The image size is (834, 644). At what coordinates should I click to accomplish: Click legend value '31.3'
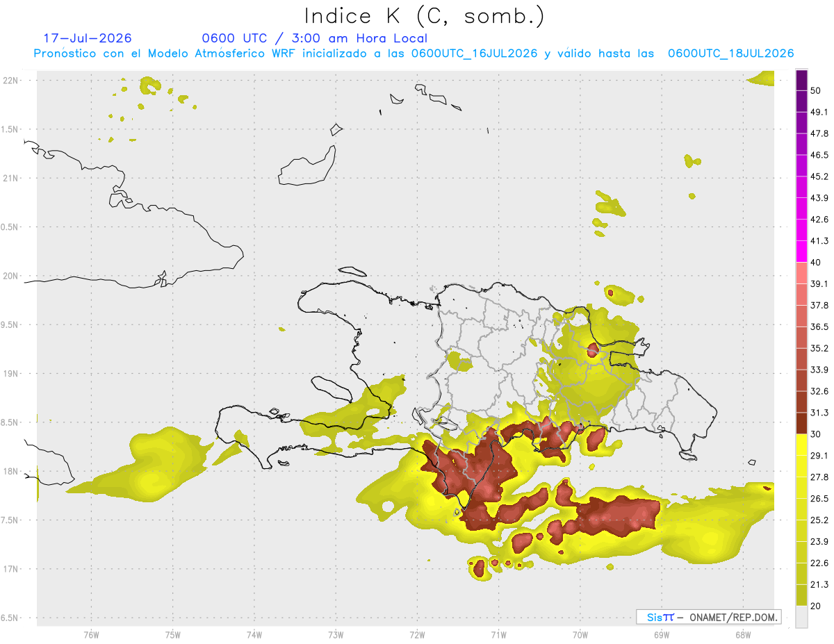pyautogui.click(x=819, y=413)
